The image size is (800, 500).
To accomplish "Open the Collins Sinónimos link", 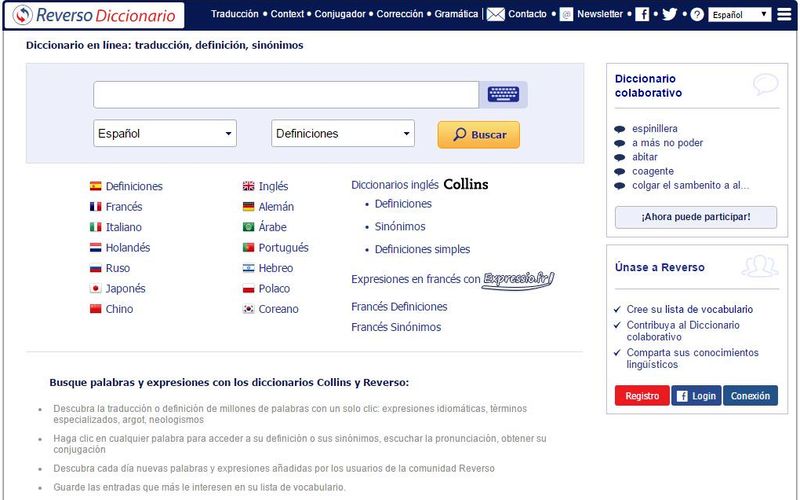I will [x=400, y=227].
